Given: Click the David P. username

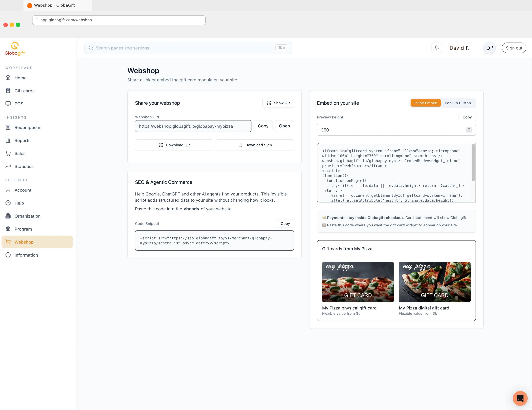Looking at the screenshot, I should pos(459,48).
